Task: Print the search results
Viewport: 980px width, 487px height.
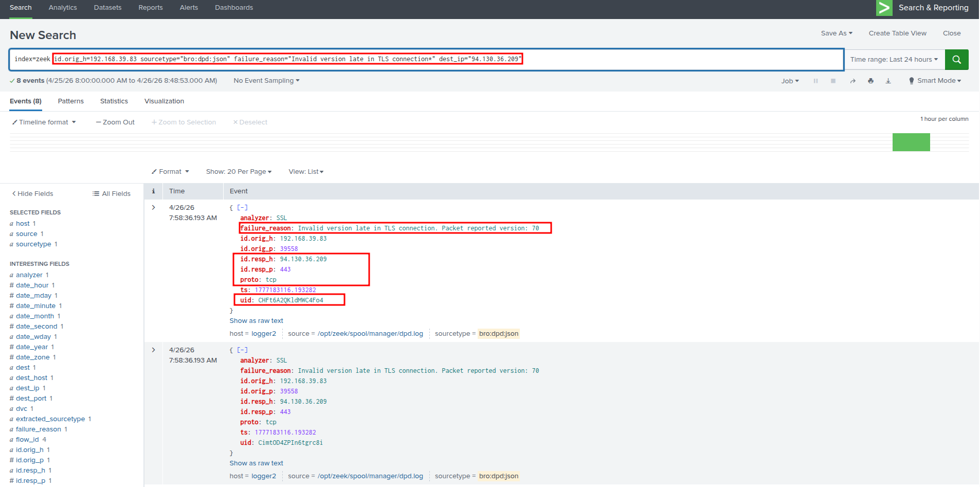Action: point(870,81)
